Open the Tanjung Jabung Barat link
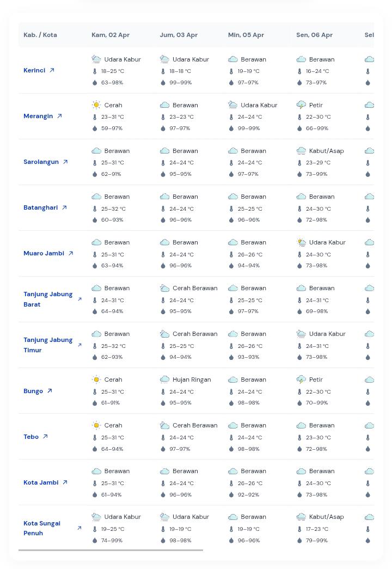392x569 pixels. (48, 299)
